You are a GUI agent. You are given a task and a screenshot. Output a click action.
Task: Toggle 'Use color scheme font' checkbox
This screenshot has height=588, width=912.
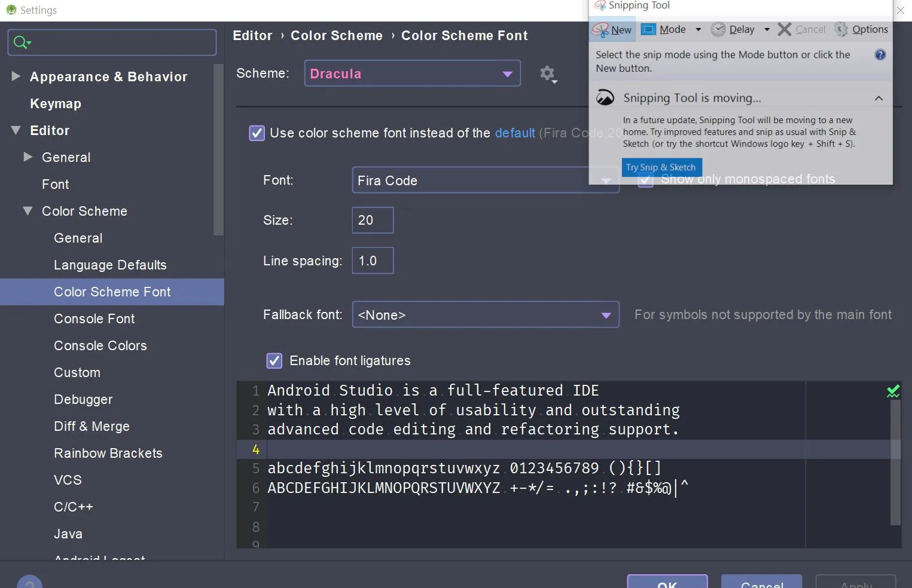257,133
